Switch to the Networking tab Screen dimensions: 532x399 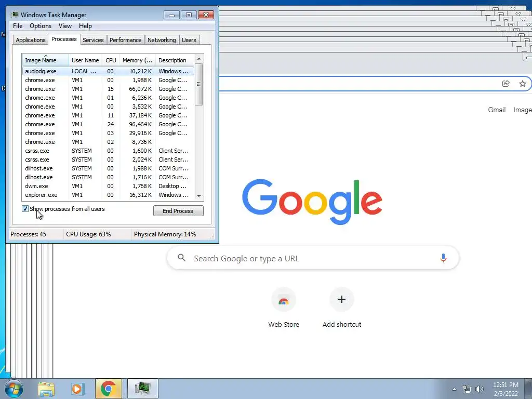pos(162,40)
